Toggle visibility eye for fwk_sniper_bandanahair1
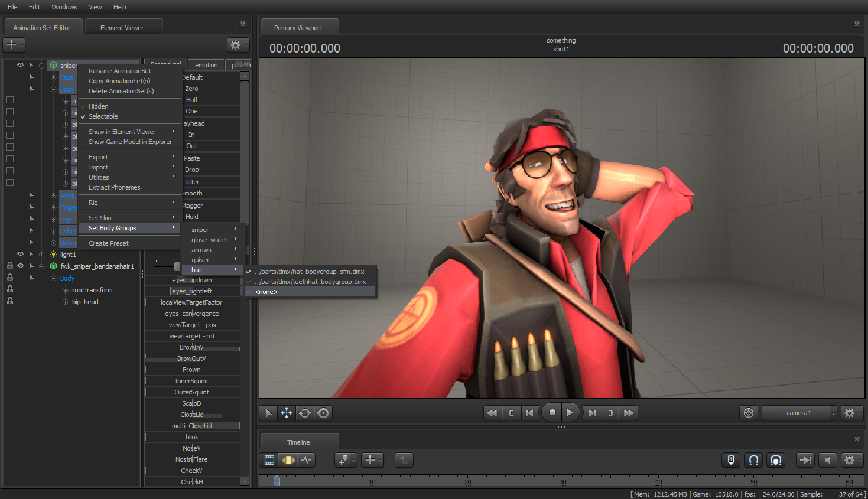This screenshot has height=499, width=868. [21, 266]
